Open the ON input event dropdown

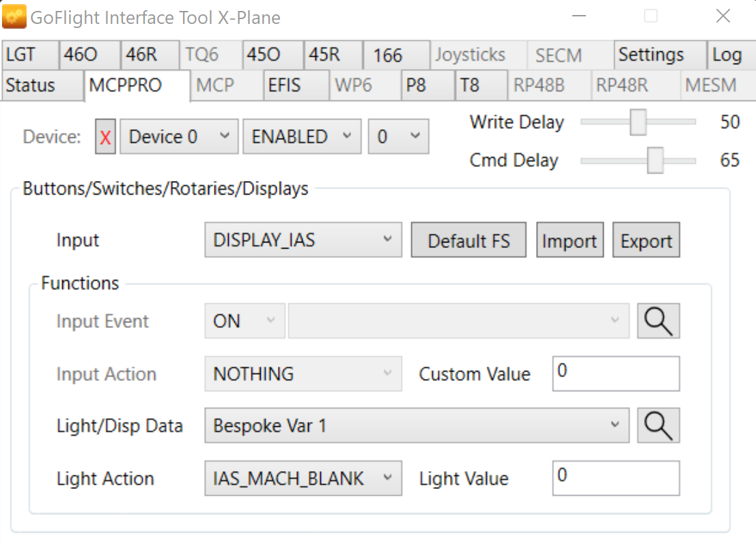[x=244, y=321]
